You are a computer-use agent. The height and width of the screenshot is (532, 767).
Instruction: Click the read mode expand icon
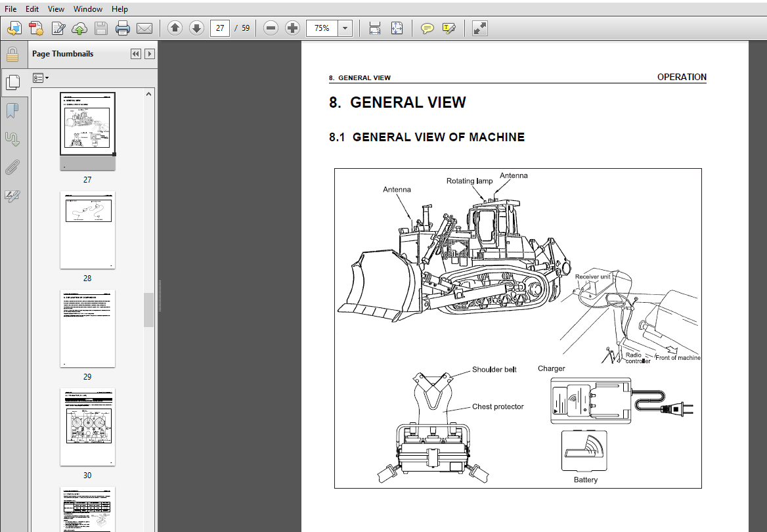479,28
